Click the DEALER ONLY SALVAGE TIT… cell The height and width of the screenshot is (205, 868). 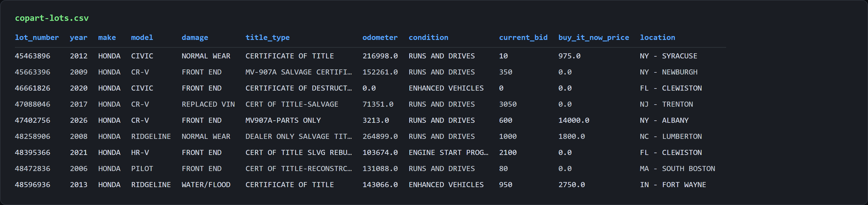click(x=299, y=136)
